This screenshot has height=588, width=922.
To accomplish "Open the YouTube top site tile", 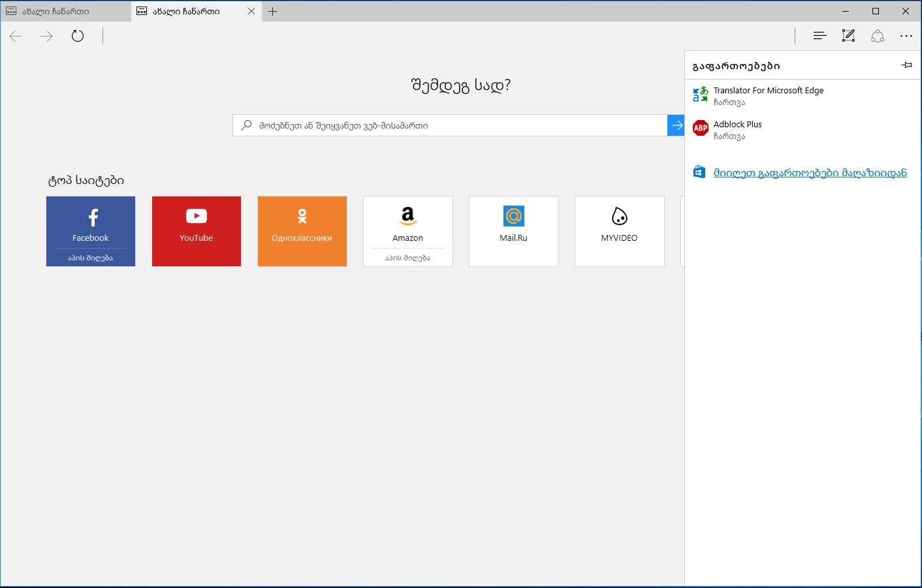I will click(x=196, y=231).
